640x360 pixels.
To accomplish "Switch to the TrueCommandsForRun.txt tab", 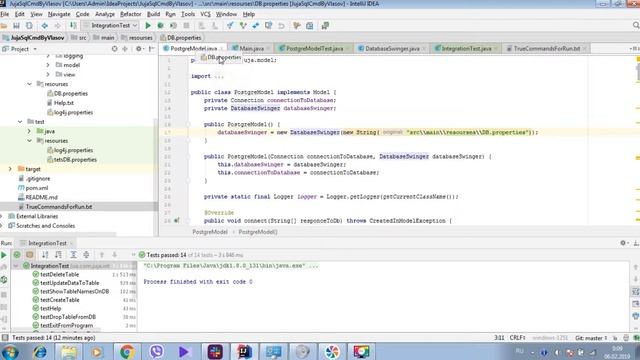I will (x=547, y=49).
